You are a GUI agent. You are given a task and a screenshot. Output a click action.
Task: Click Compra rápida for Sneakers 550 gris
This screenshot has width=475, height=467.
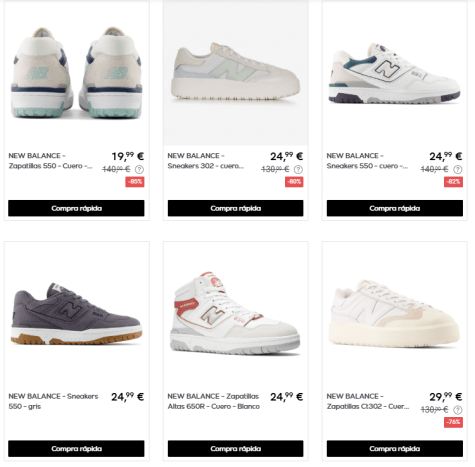pos(76,449)
